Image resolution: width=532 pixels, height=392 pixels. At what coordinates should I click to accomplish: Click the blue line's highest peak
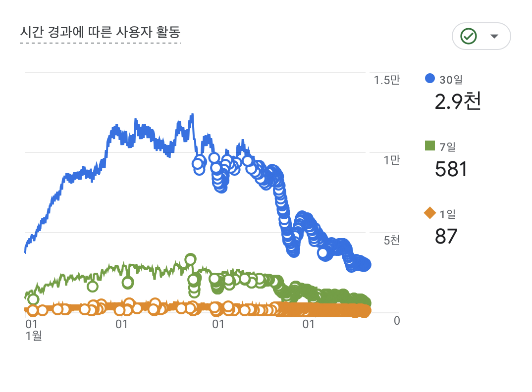point(192,115)
